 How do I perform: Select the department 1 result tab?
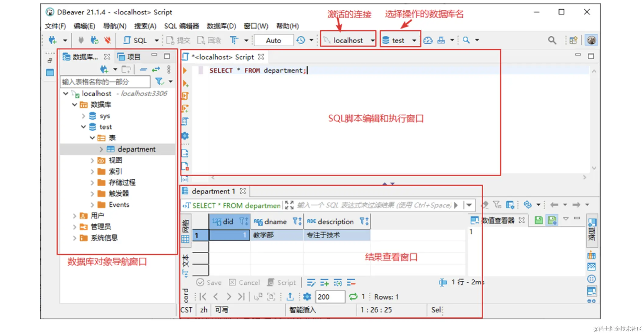click(213, 191)
